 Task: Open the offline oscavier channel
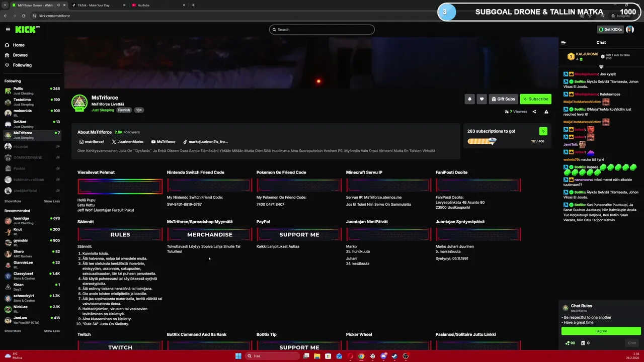point(32,146)
